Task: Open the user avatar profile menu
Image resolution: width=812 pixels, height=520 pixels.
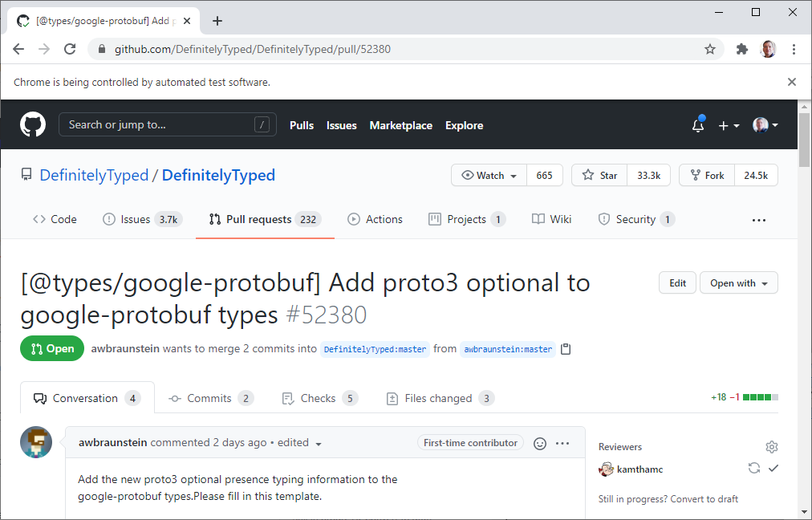Action: [x=765, y=125]
